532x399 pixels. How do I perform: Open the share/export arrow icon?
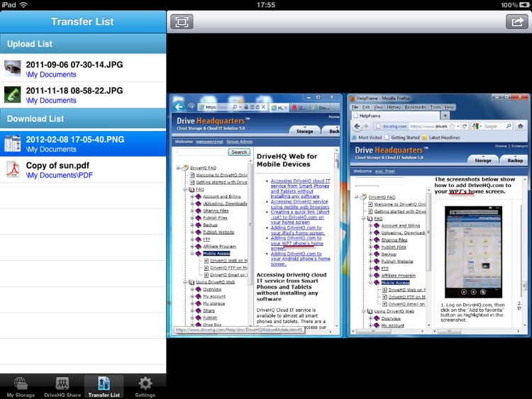516,22
